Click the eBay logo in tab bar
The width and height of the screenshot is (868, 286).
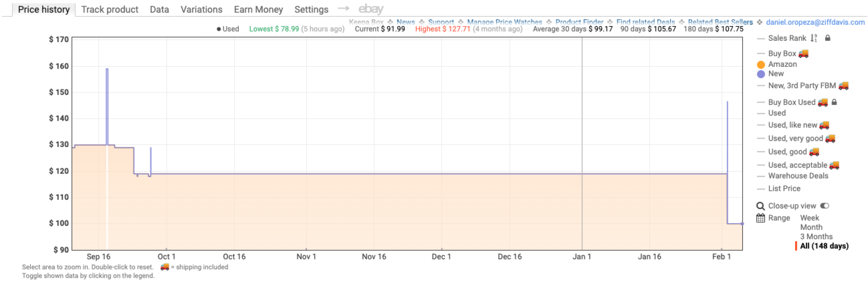click(370, 9)
